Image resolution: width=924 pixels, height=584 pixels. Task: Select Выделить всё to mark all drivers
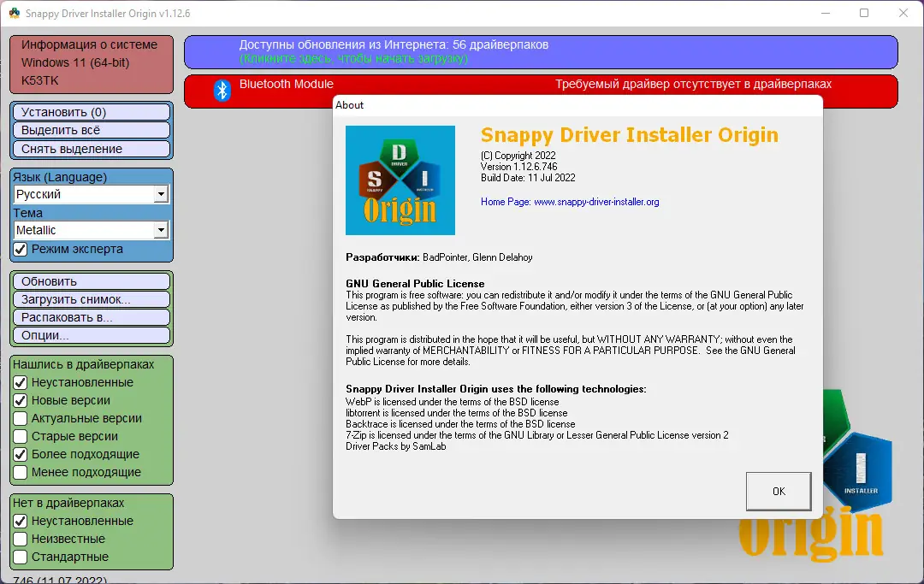tap(91, 129)
